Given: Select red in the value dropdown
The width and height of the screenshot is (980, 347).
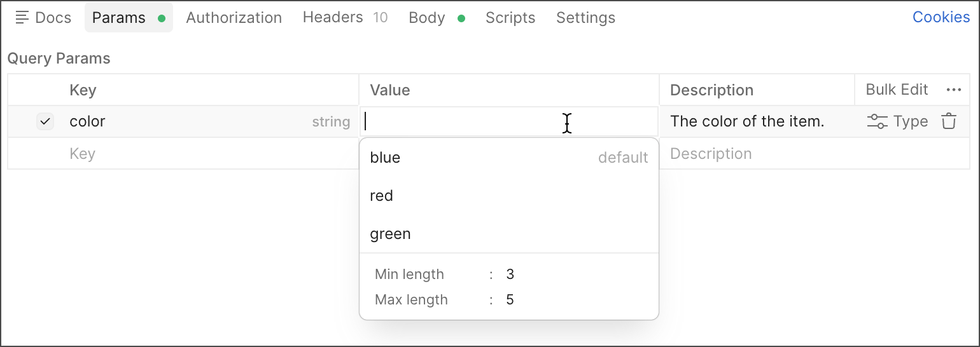Looking at the screenshot, I should (x=381, y=196).
